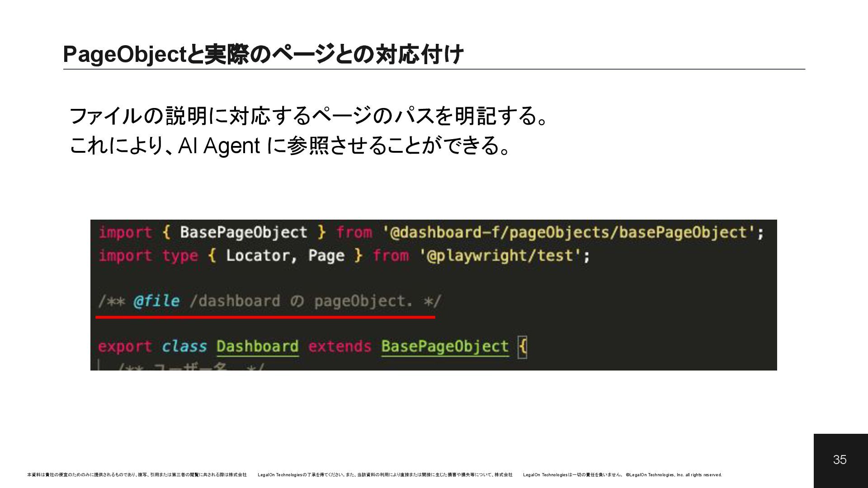Screen dimensions: 868x488
Task: Click the BasePageObject name in first import
Action: 244,232
